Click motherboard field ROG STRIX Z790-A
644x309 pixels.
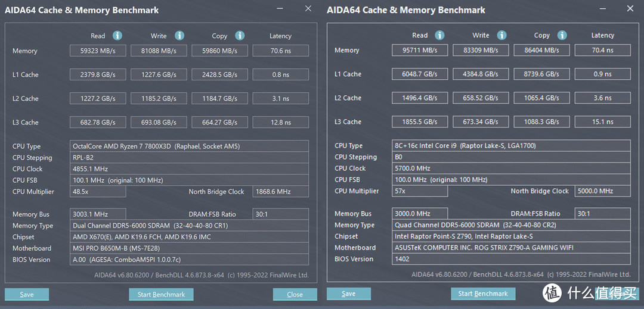512,248
